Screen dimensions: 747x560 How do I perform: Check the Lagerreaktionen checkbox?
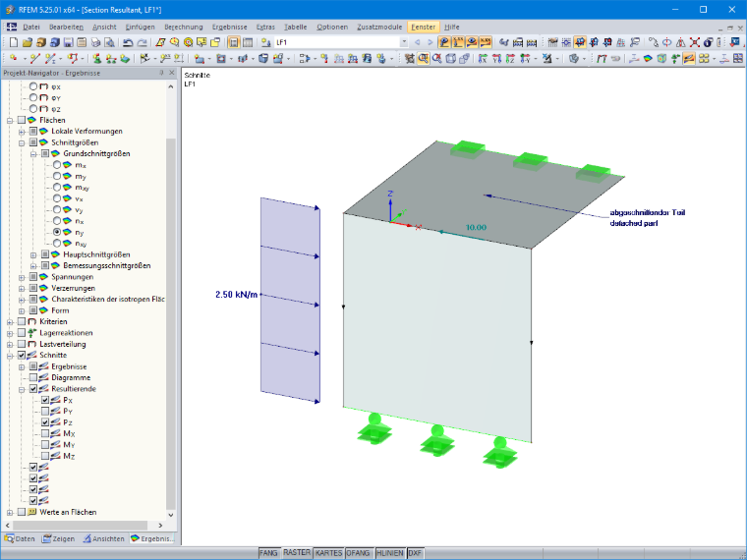tap(22, 333)
